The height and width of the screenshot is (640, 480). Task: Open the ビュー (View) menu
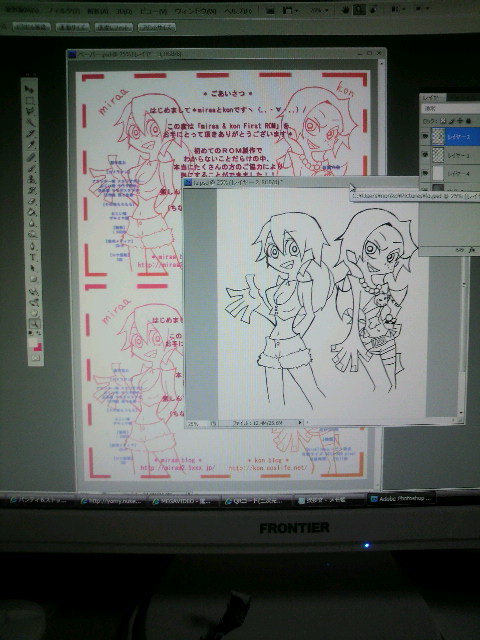(153, 11)
